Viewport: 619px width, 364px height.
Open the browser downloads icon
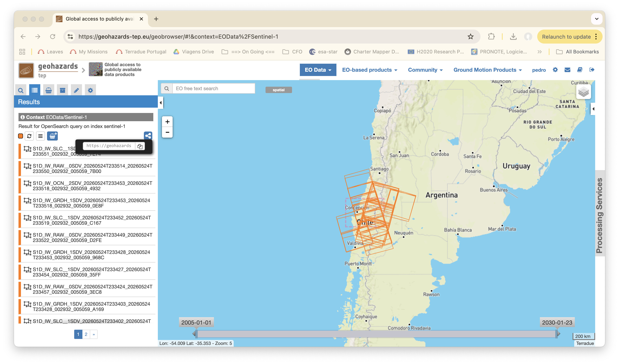pos(513,37)
